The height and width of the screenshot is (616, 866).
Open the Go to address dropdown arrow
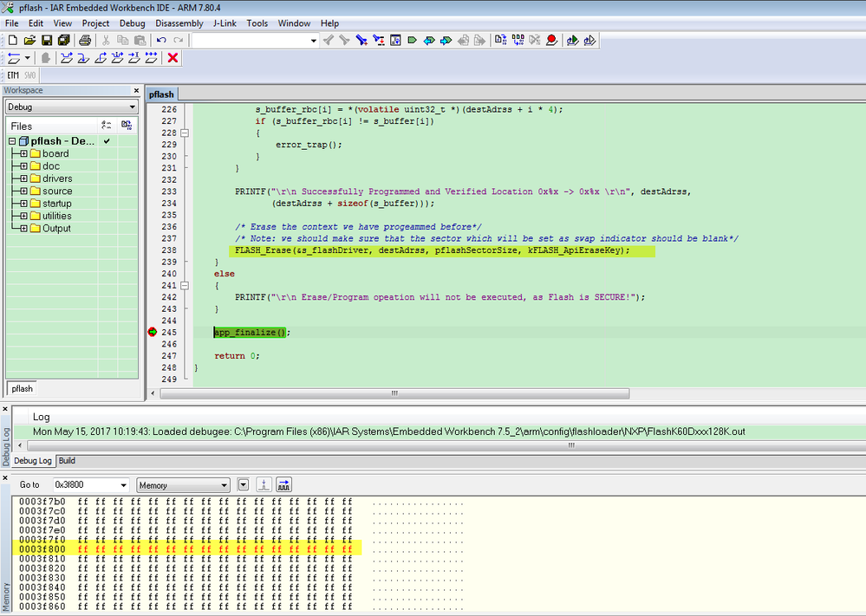123,485
